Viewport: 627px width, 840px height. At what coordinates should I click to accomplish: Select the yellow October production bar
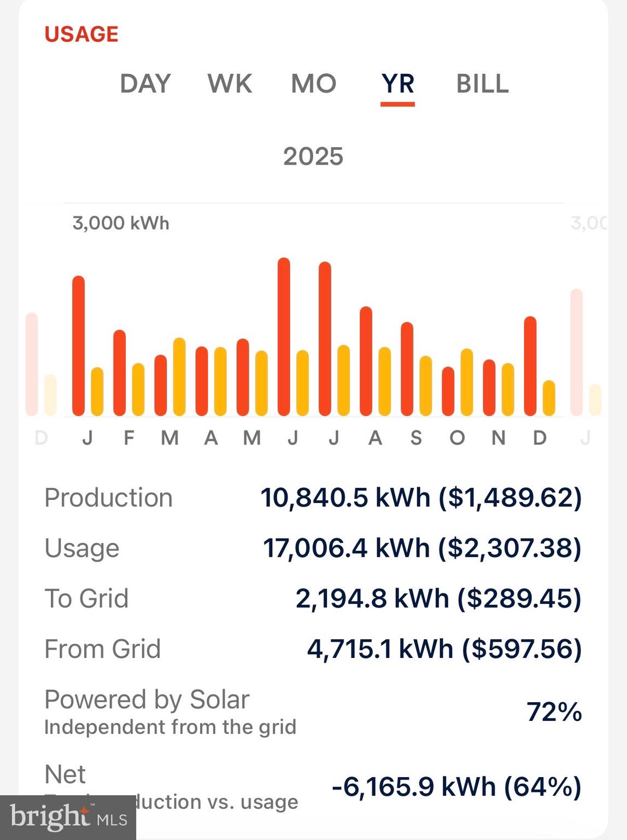[x=467, y=382]
